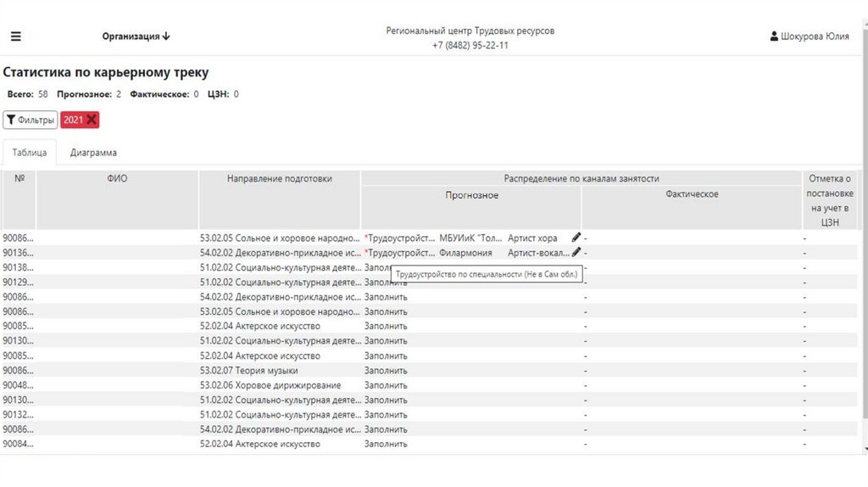Click Заполнить in Хоровое дирижирование row

tap(386, 385)
